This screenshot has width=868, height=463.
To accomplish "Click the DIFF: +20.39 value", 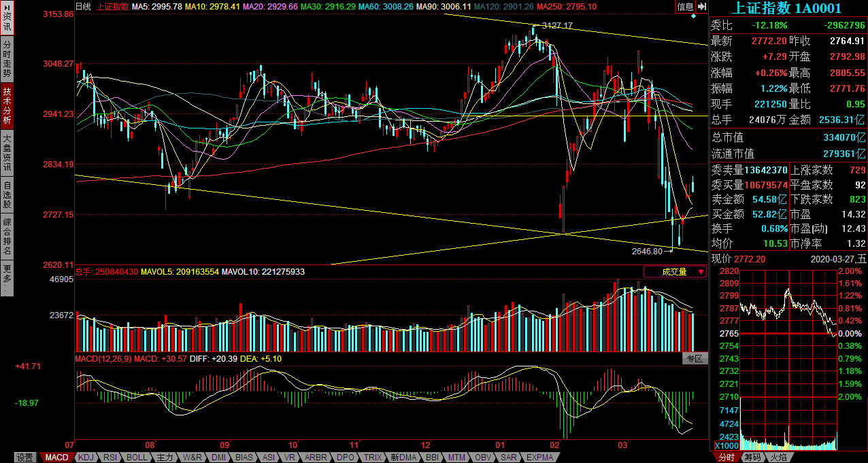I will tap(213, 358).
